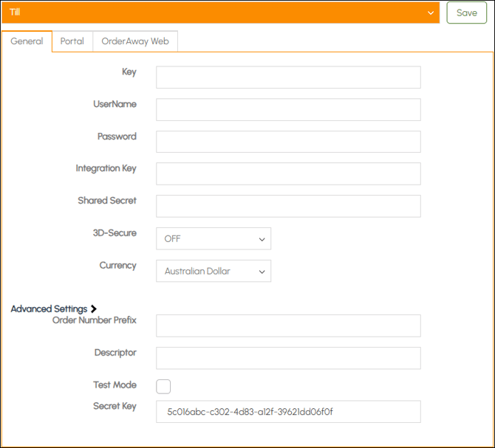The height and width of the screenshot is (448, 495).
Task: Open the Currency Australian Dollar dropdown
Action: (x=214, y=271)
